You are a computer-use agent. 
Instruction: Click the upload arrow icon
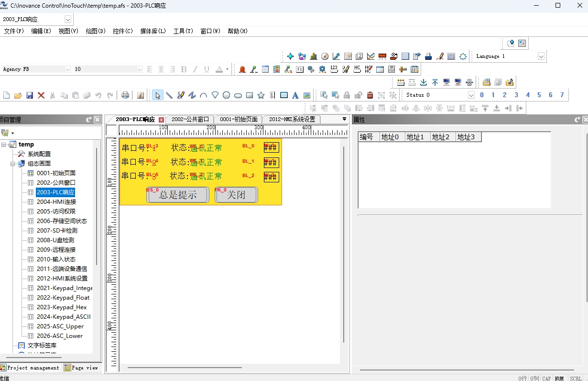click(435, 82)
